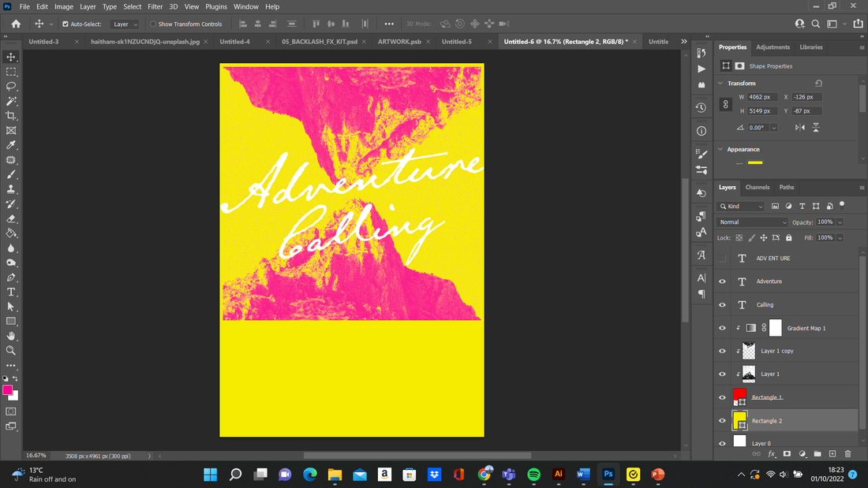Select the Pen tool
This screenshot has width=868, height=488.
coord(10,278)
